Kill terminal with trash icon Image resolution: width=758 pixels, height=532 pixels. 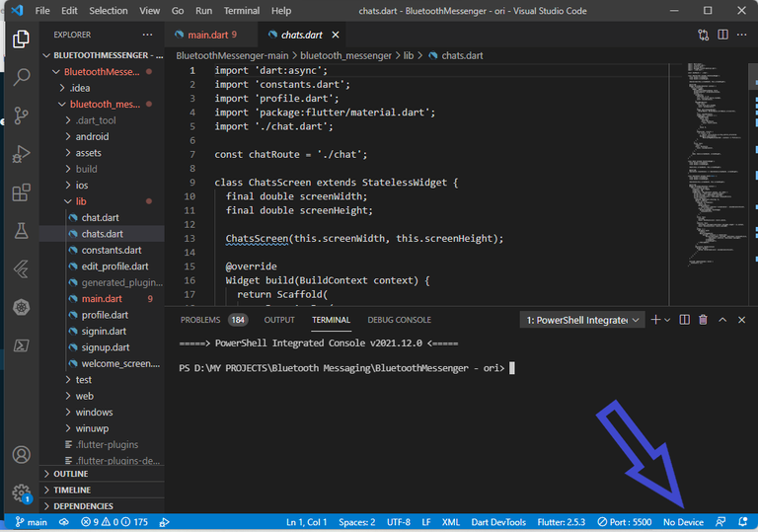click(x=703, y=320)
